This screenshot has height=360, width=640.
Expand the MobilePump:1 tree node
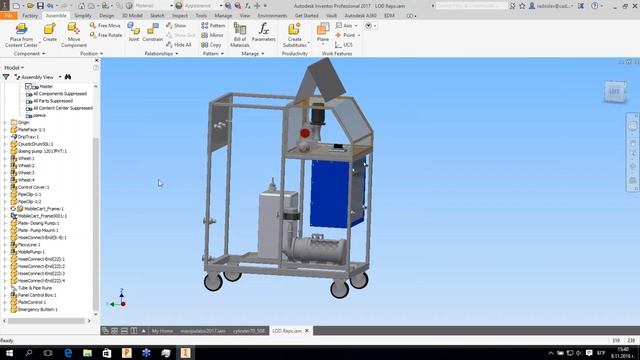pyautogui.click(x=5, y=252)
